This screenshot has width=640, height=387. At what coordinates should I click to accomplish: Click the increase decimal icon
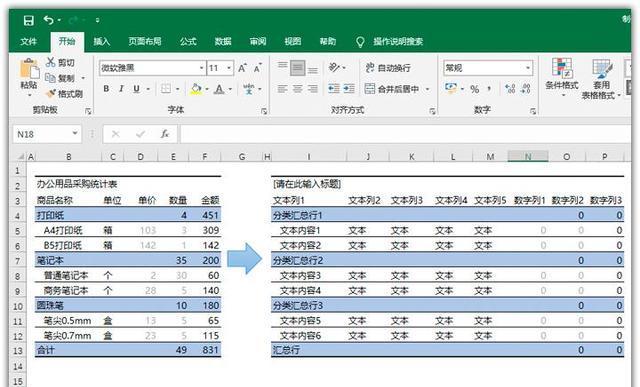[x=510, y=89]
